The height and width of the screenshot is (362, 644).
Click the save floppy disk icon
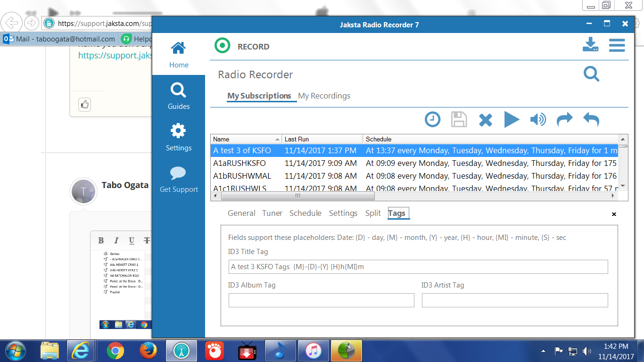tap(459, 119)
